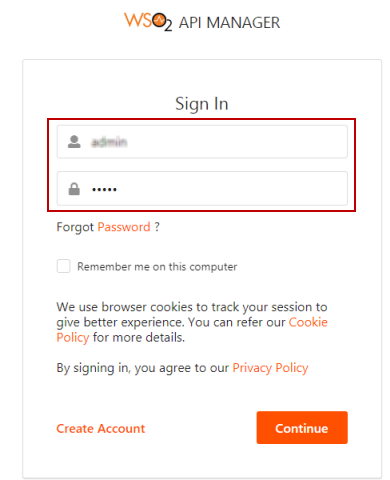Follow the Create Account link
Screen dimensions: 390x480
tap(101, 428)
